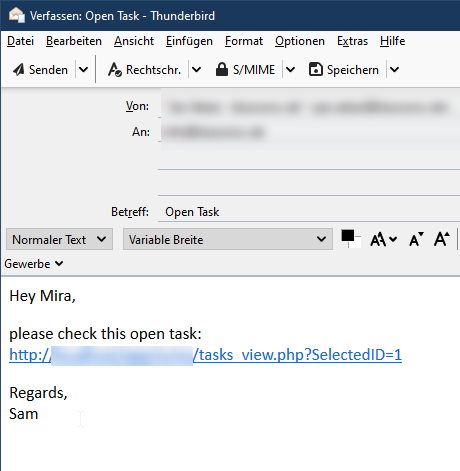
Task: Open the Optionen menu
Action: point(300,41)
